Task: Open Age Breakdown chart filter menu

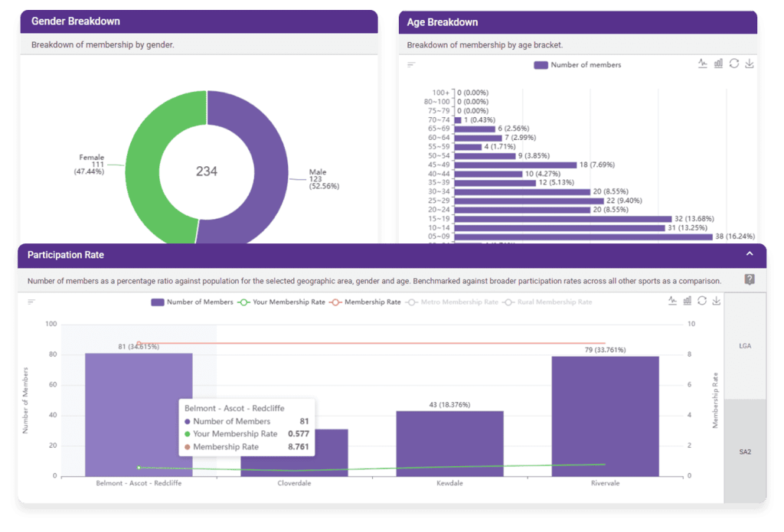Action: tap(411, 65)
